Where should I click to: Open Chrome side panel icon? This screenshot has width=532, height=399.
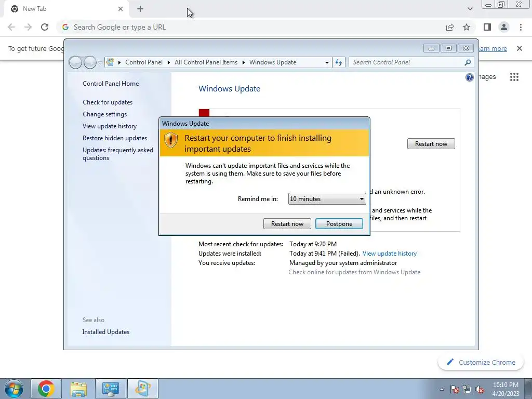(487, 27)
